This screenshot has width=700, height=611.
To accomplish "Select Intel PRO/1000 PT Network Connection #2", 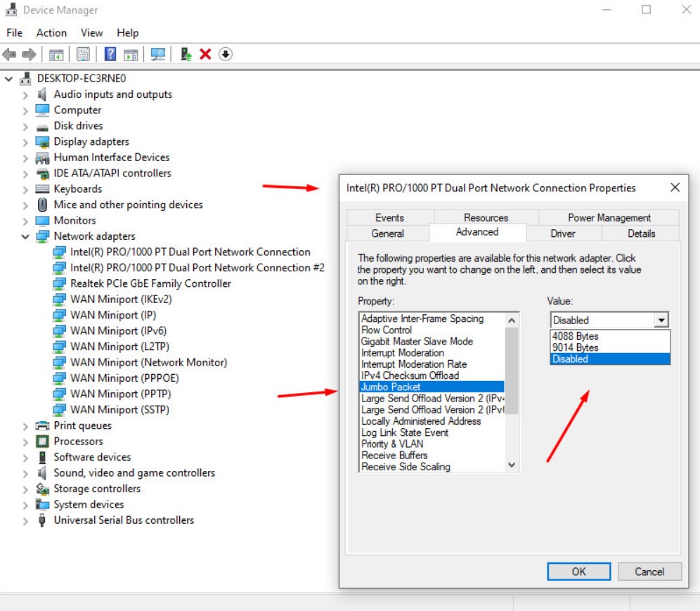I will click(x=197, y=268).
